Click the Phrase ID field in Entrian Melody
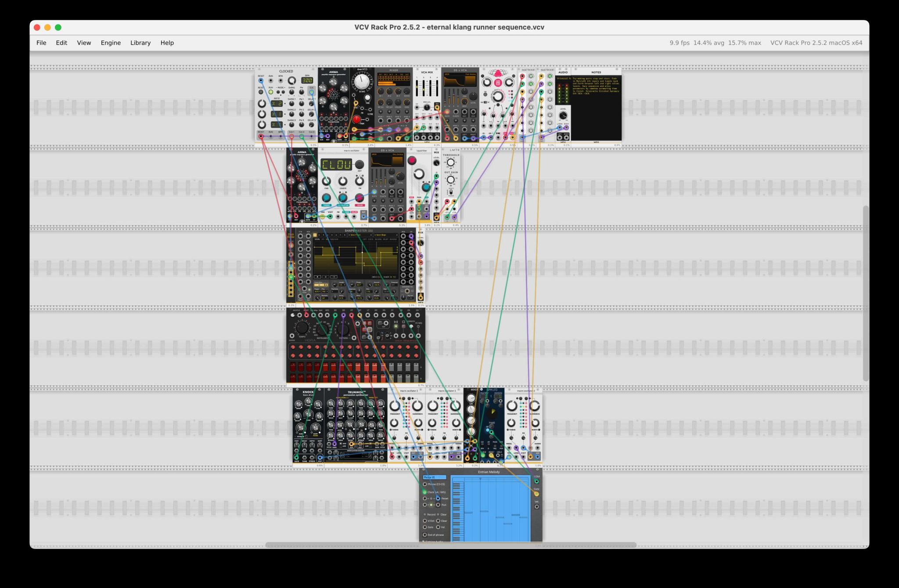The width and height of the screenshot is (899, 588). tap(435, 477)
